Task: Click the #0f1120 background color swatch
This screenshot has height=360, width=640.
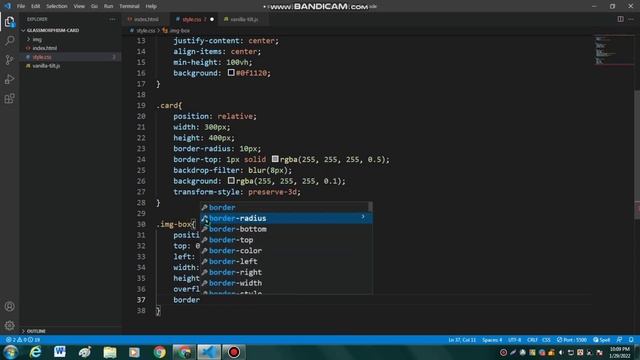Action: click(x=231, y=73)
